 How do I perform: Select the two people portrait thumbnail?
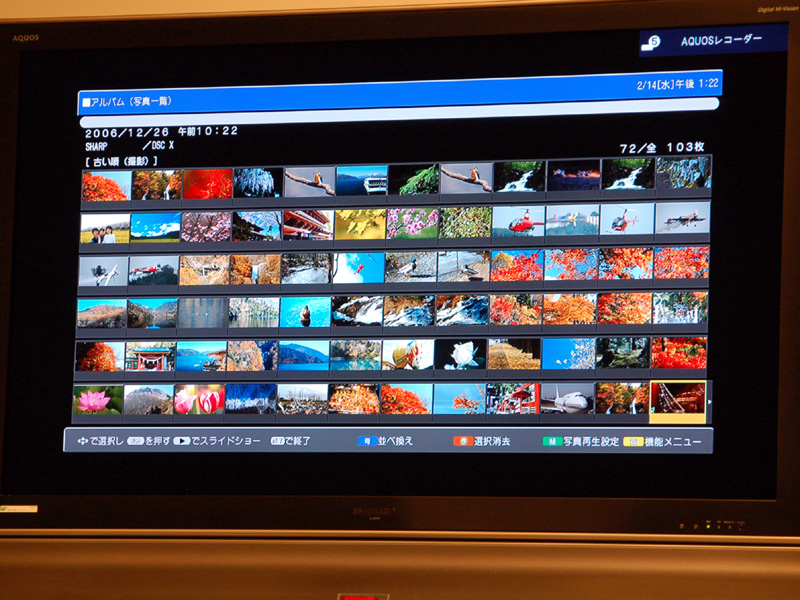(104, 227)
